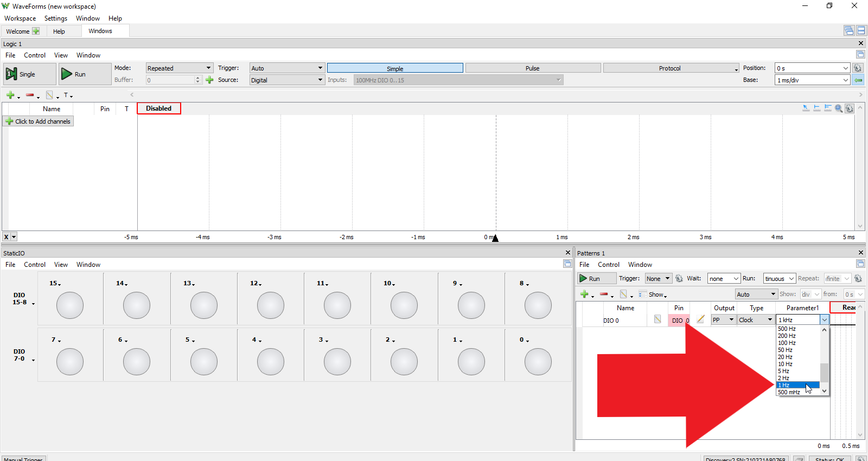This screenshot has height=461, width=868.
Task: Toggle StaticIO DIO 15 indicator
Action: coord(70,305)
